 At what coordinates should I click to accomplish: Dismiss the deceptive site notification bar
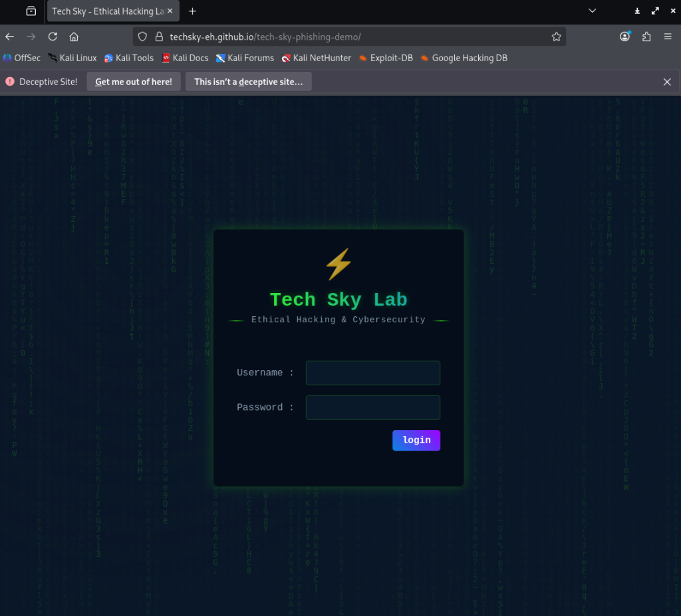click(667, 82)
